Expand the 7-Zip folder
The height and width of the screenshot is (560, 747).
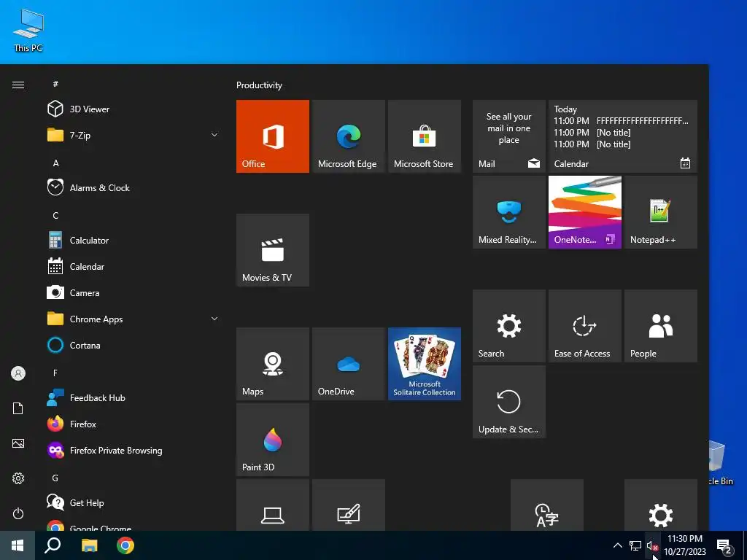tap(133, 135)
